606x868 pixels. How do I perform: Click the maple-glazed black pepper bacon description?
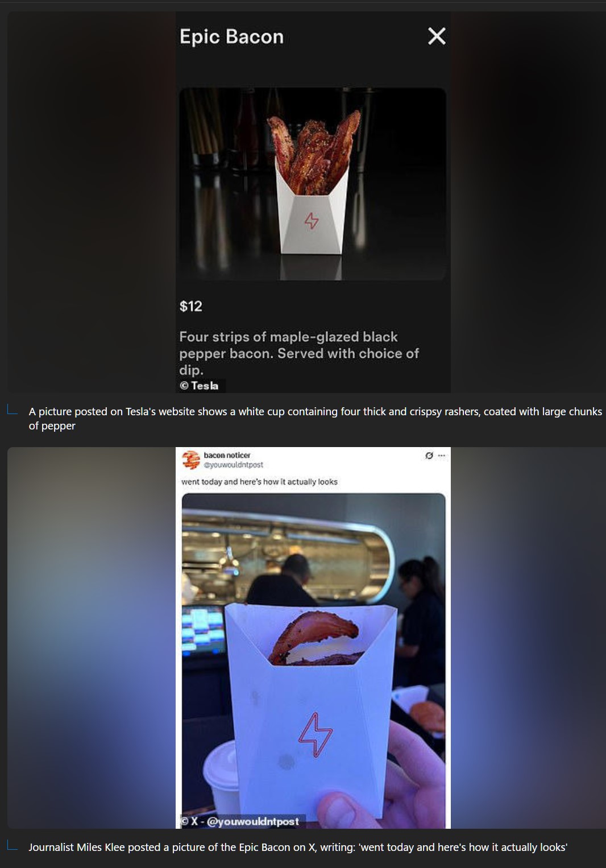tap(299, 353)
